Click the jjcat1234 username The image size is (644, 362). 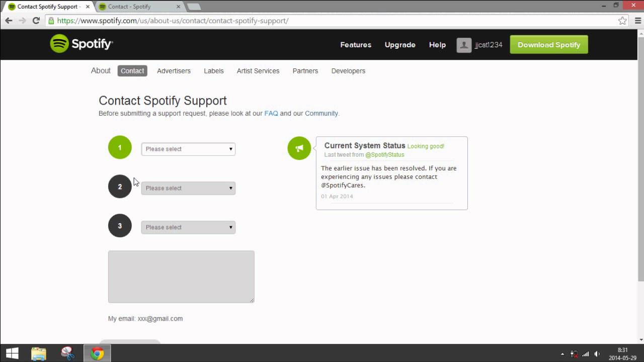(x=489, y=45)
